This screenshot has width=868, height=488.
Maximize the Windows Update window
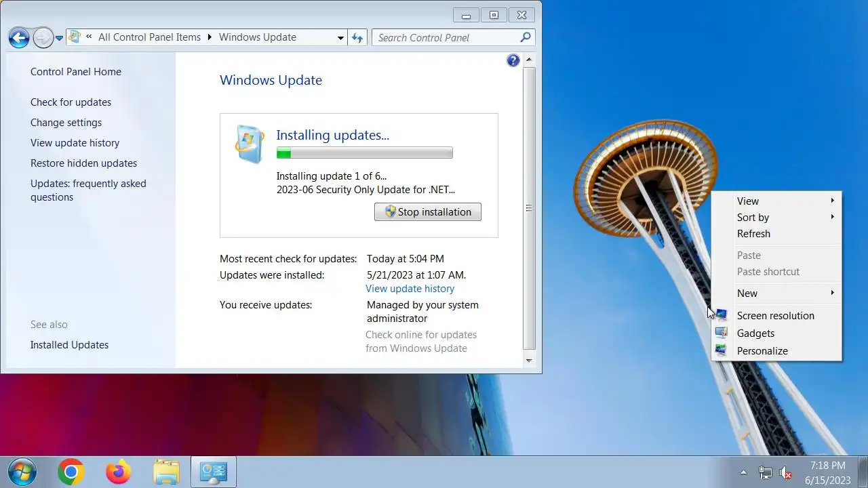click(494, 15)
